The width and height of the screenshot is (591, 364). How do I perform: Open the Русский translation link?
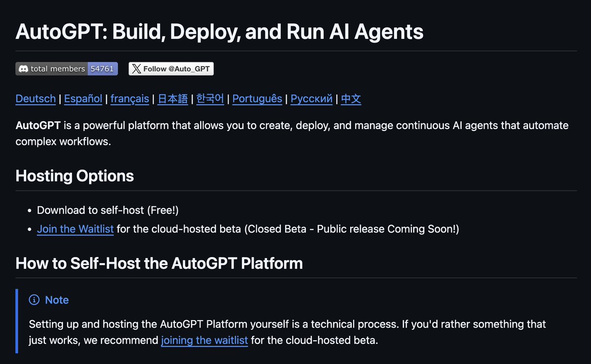311,99
